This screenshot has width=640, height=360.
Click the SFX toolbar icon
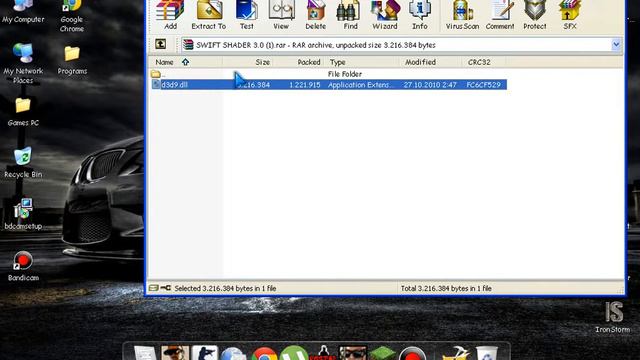click(570, 15)
